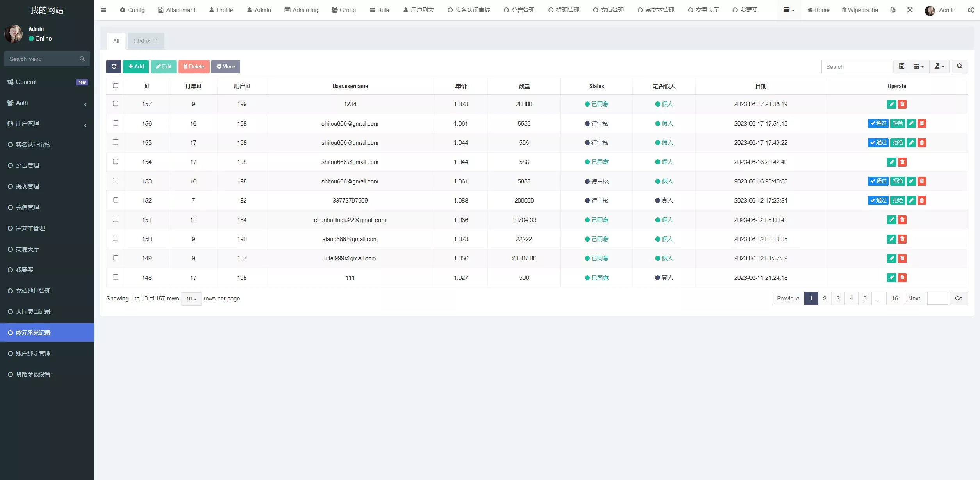Open 充值地址管理 in the sidebar
Viewport: 980px width, 480px height.
(x=33, y=291)
